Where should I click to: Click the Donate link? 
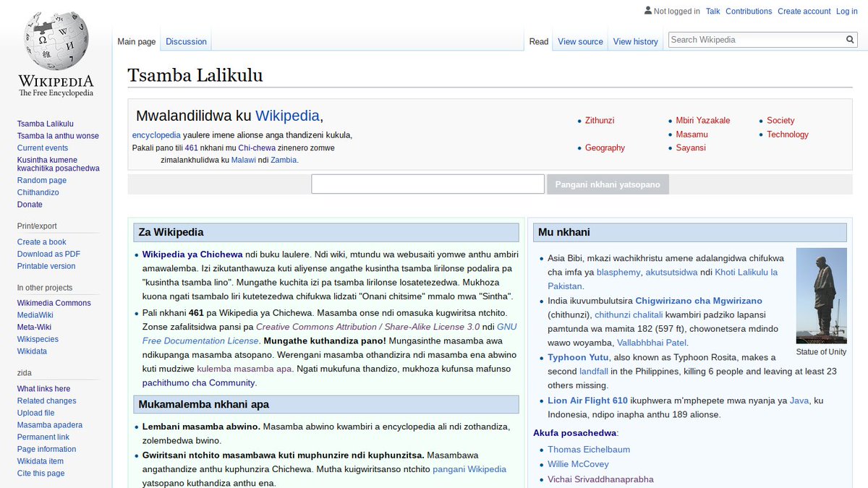[30, 205]
